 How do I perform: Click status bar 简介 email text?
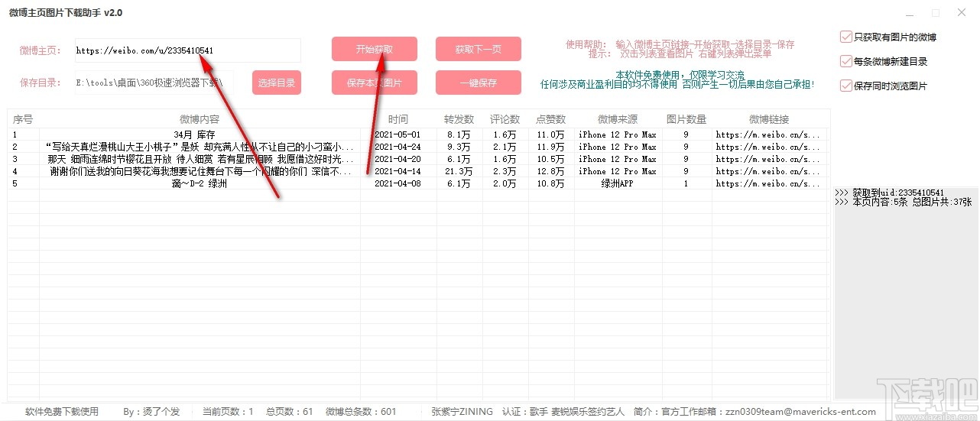[x=755, y=411]
